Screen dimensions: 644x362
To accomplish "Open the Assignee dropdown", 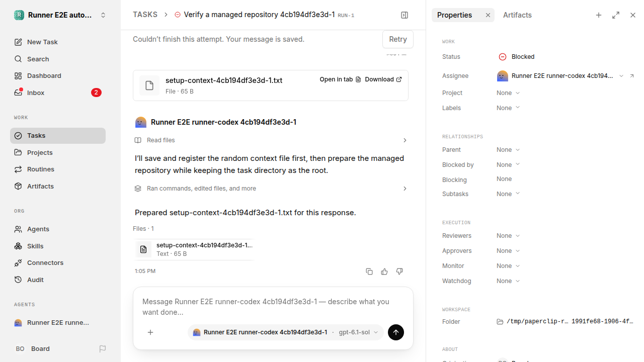I will pos(560,76).
